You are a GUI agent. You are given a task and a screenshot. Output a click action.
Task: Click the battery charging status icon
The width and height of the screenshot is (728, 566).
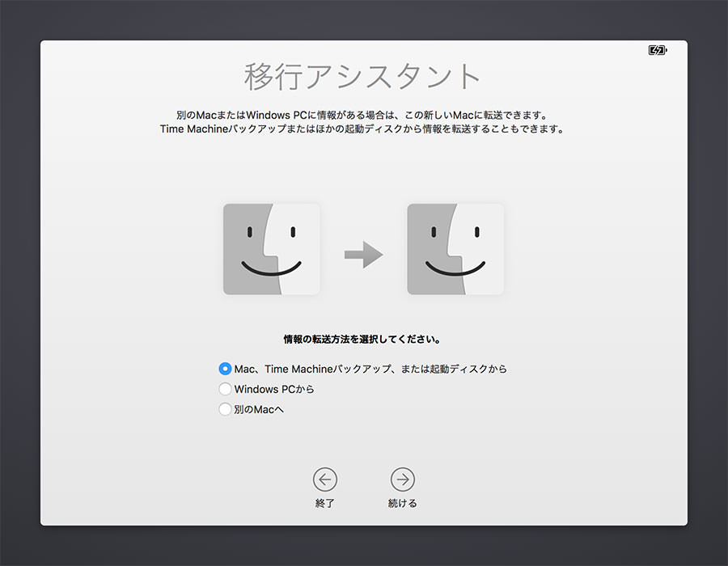tap(658, 50)
